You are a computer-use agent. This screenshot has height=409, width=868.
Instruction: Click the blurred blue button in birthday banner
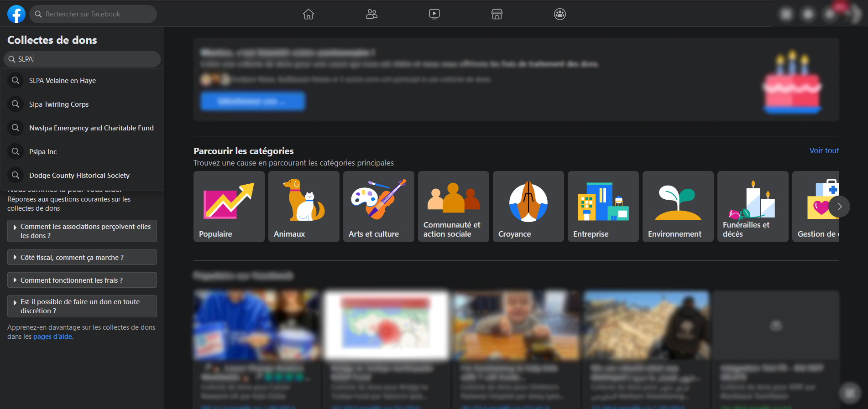coord(253,101)
